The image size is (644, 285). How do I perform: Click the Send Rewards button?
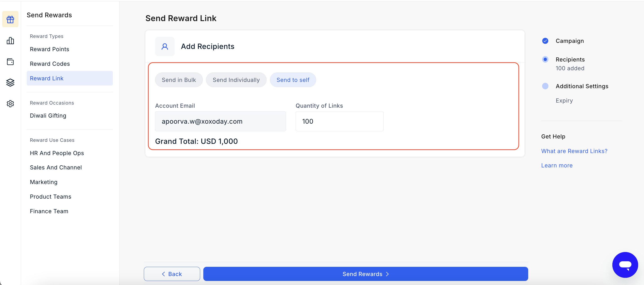tap(366, 274)
